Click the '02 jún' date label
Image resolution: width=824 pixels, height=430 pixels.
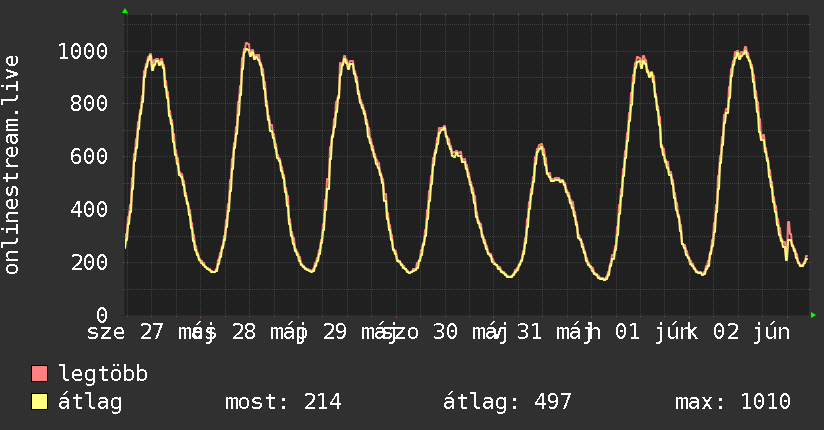[x=751, y=333]
